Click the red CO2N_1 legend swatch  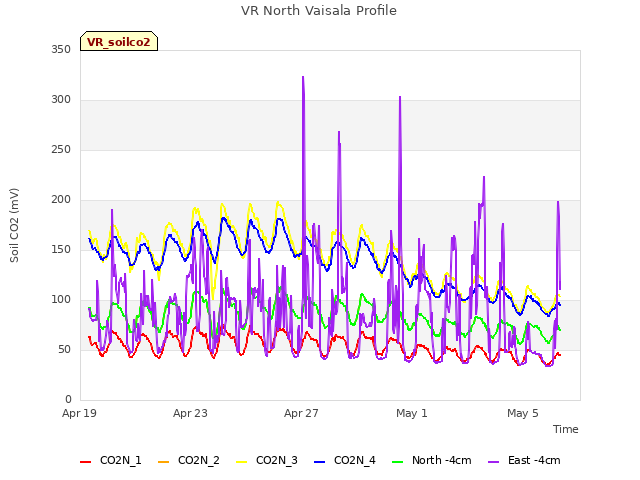point(85,462)
